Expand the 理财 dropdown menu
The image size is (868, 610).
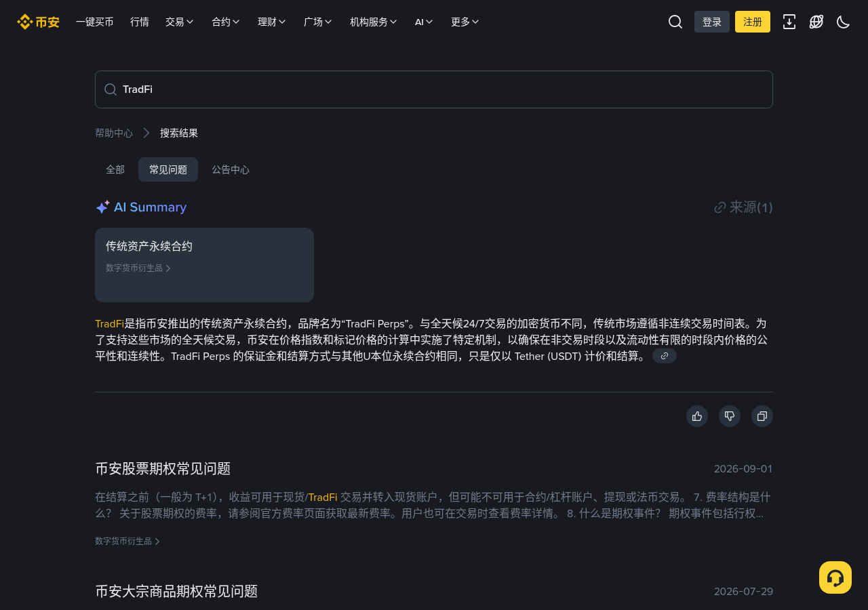pos(272,22)
